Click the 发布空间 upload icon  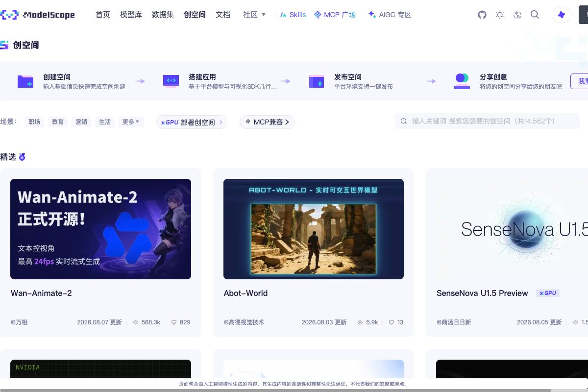click(x=317, y=81)
